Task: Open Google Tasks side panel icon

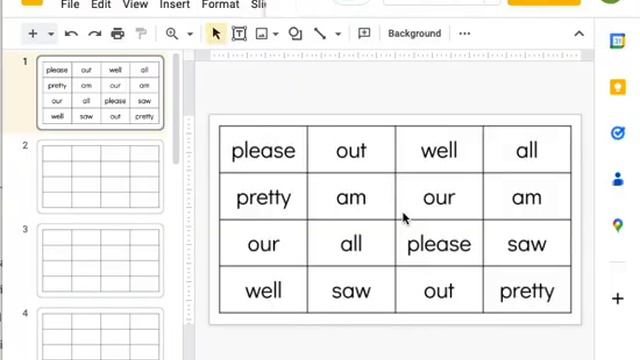Action: click(x=618, y=133)
